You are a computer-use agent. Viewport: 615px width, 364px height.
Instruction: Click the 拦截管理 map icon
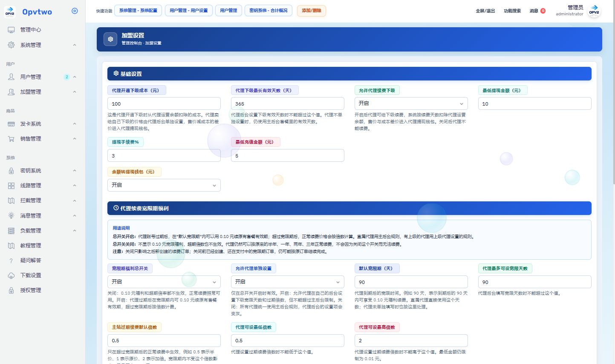(11, 201)
